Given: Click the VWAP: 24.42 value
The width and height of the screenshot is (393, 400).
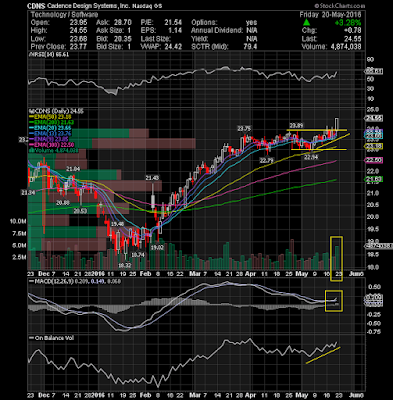Looking at the screenshot, I should point(161,47).
